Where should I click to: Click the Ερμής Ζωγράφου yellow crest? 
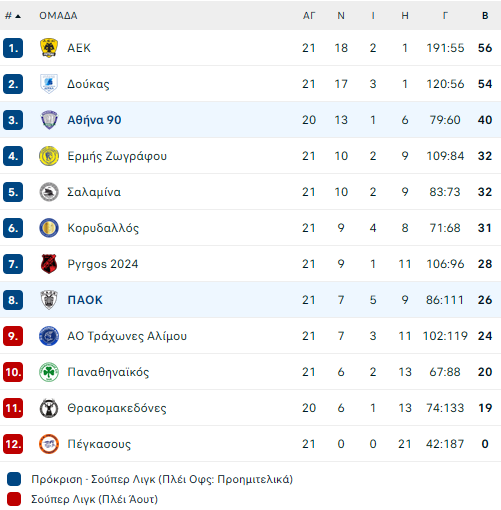point(49,156)
